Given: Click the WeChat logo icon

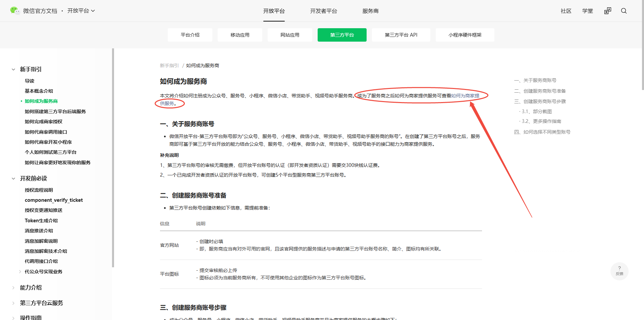Looking at the screenshot, I should tap(15, 11).
